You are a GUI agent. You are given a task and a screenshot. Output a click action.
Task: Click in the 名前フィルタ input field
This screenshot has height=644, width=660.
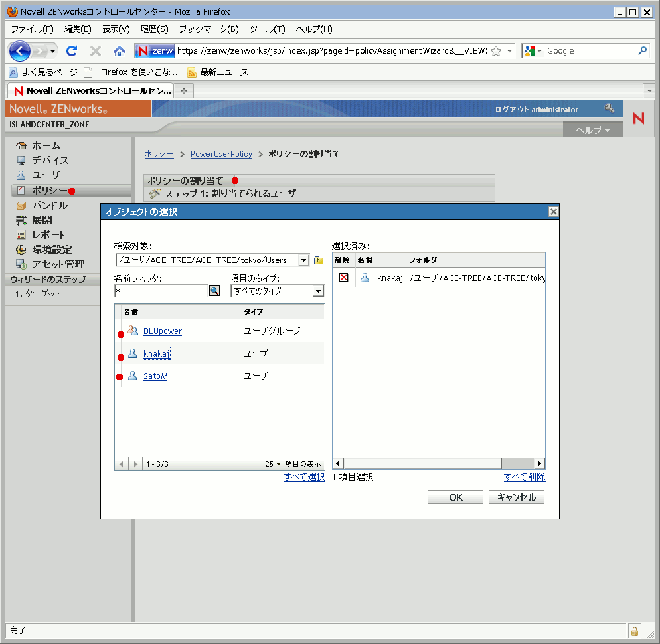point(161,291)
